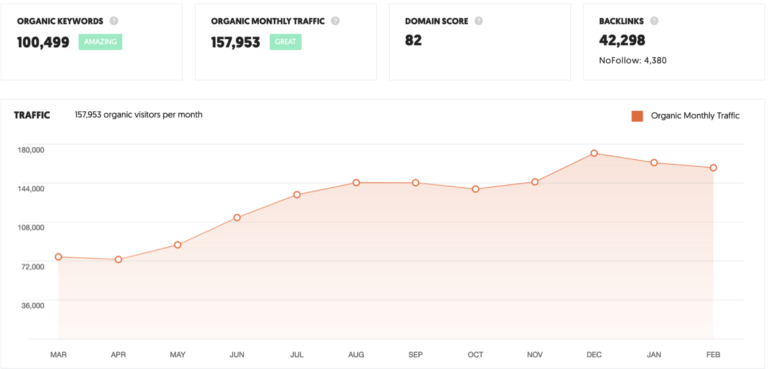Viewport: 768px width, 369px height.
Task: Click the 180,000 y-axis label
Action: [31, 149]
